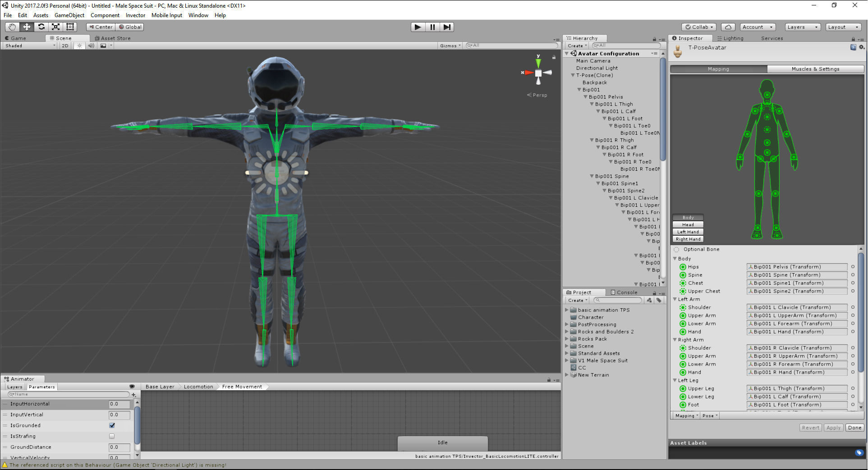Open the cloud services icon
The height and width of the screenshot is (470, 868).
(728, 27)
